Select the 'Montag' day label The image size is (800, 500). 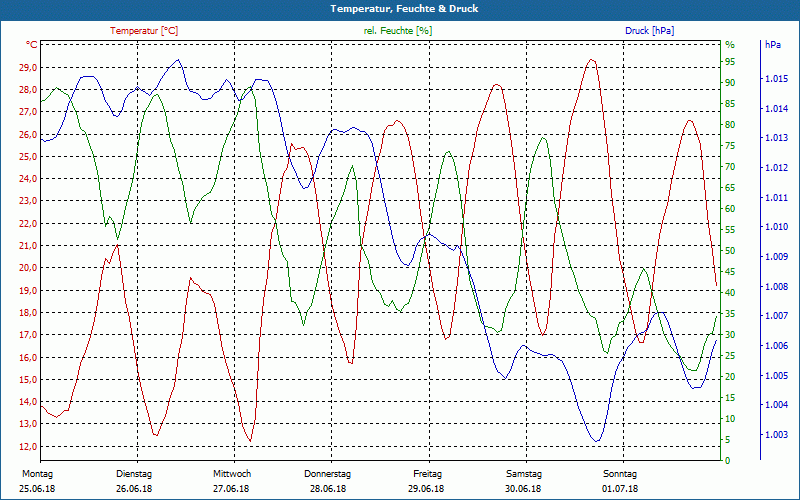pos(37,474)
